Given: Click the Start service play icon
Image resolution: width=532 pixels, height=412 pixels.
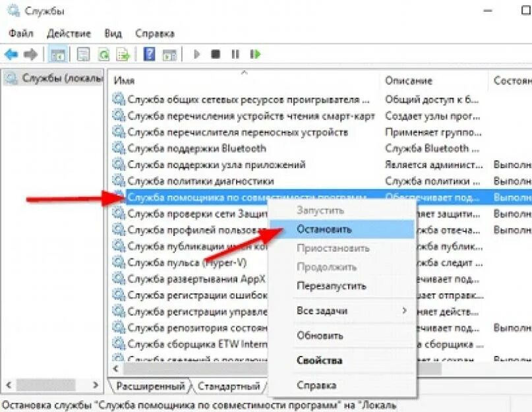Looking at the screenshot, I should click(196, 54).
